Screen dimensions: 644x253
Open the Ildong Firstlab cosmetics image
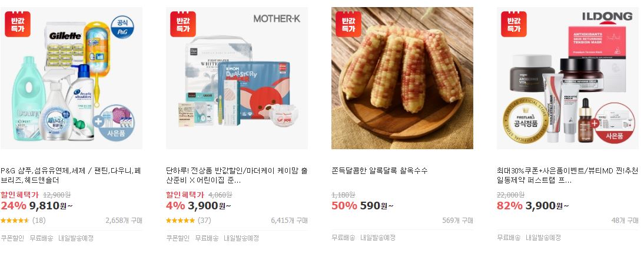[567, 78]
